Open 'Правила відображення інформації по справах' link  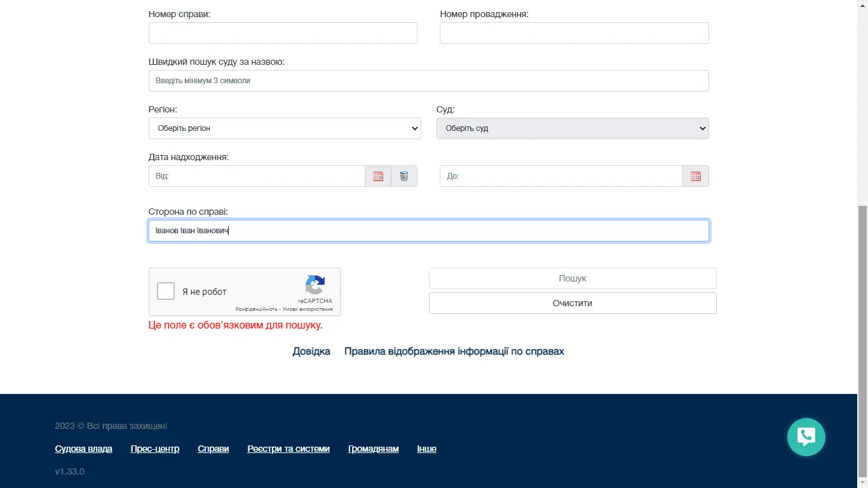click(x=454, y=351)
